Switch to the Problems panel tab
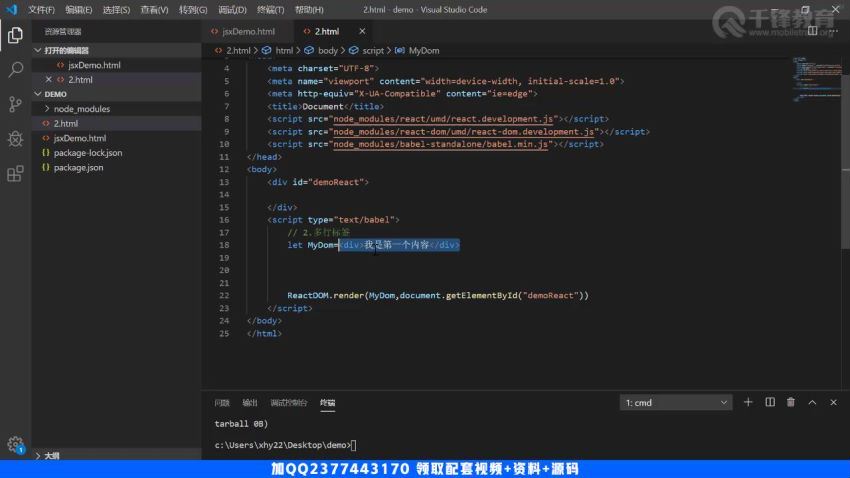The width and height of the screenshot is (850, 478). [x=222, y=403]
